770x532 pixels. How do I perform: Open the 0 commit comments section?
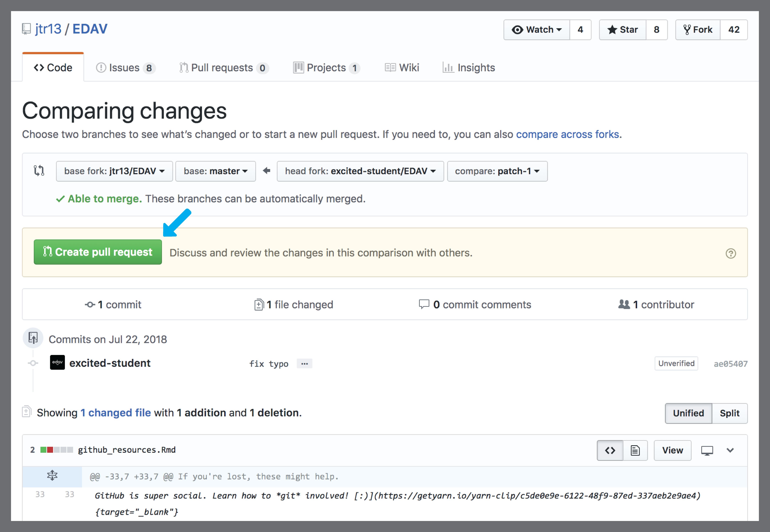(x=475, y=305)
